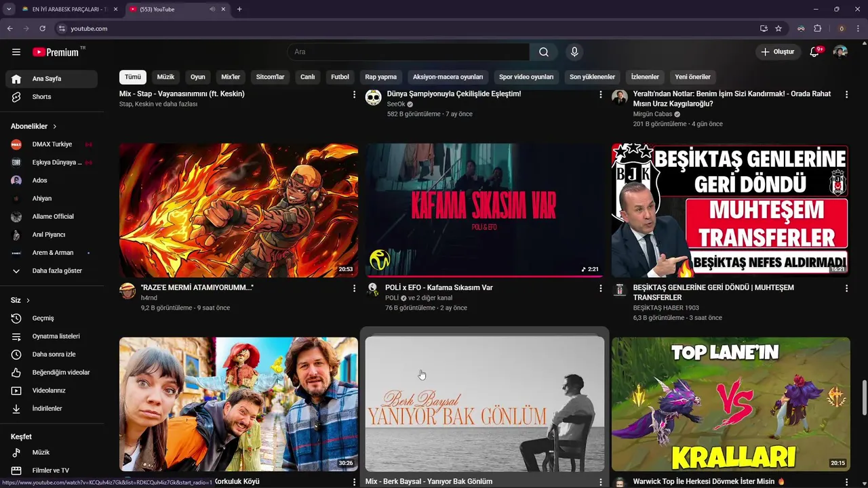
Task: Select the Mix'ler filter chip
Action: 231,77
